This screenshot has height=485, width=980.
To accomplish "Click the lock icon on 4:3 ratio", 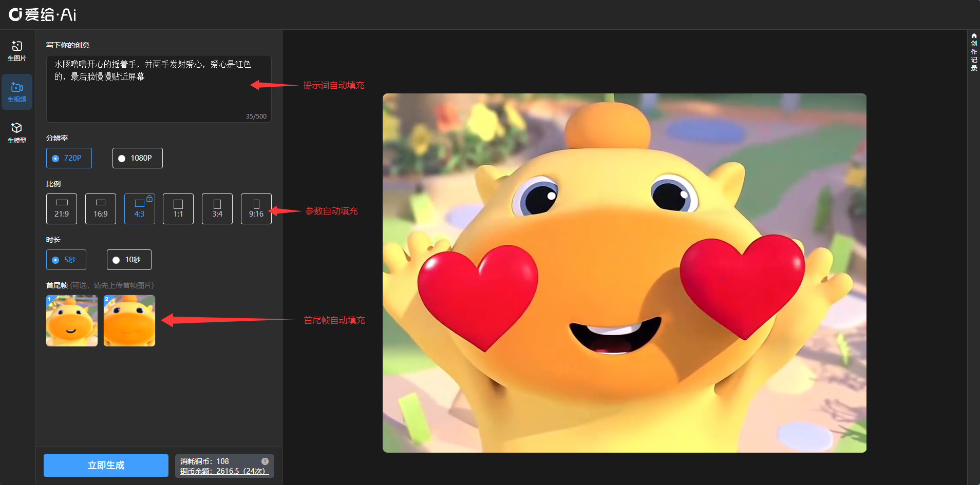I will pyautogui.click(x=149, y=198).
